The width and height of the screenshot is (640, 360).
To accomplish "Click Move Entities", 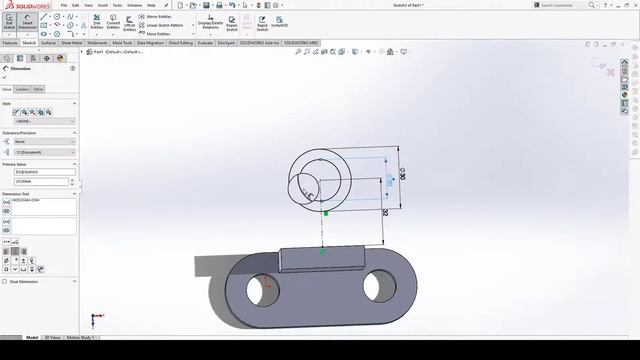I will (155, 34).
